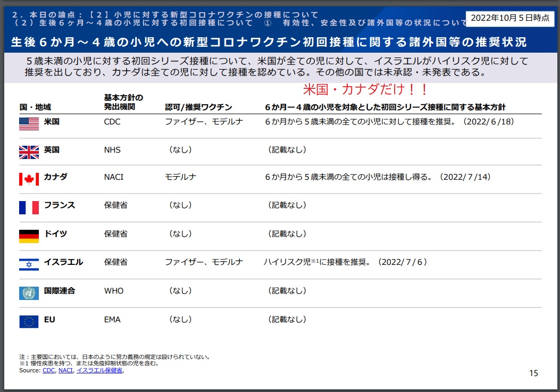Open the NACI source link
Viewport: 560px width, 392px height.
point(66,370)
